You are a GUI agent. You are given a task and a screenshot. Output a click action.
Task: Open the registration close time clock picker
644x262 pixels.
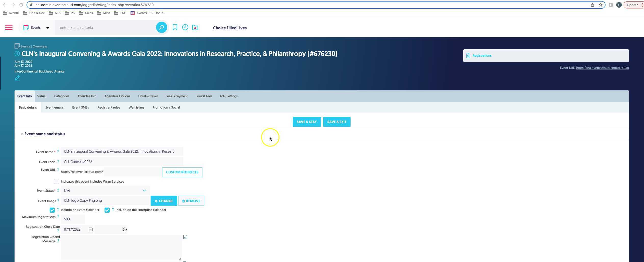125,229
